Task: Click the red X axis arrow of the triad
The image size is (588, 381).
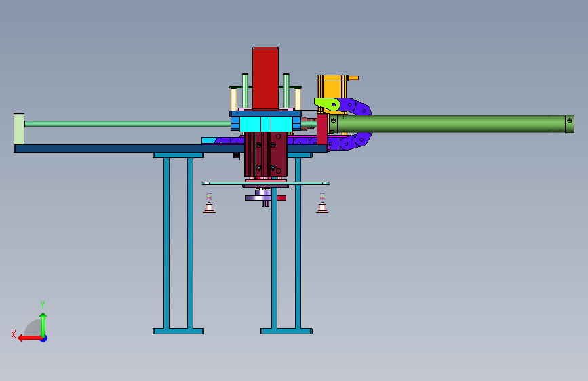Action: click(29, 338)
